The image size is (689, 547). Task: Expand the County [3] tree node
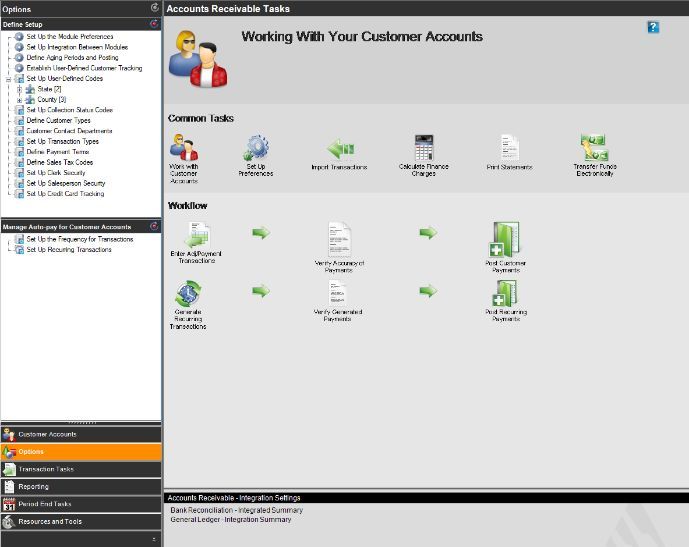(x=19, y=100)
